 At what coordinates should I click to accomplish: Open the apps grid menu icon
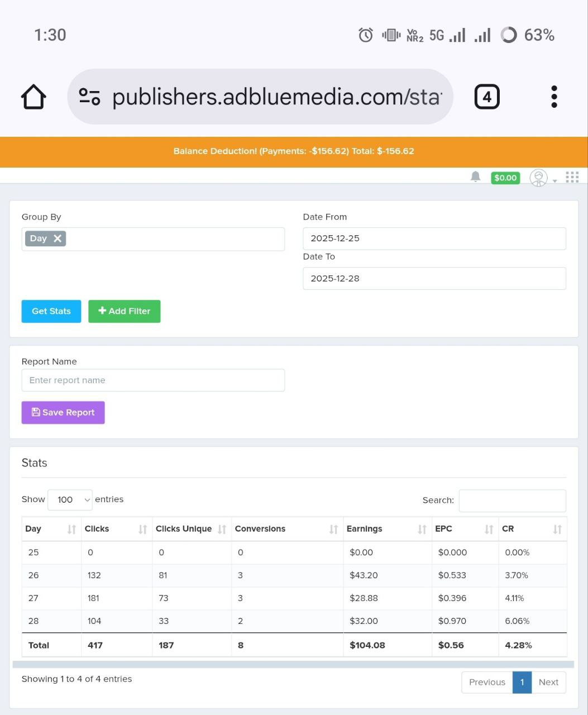572,177
